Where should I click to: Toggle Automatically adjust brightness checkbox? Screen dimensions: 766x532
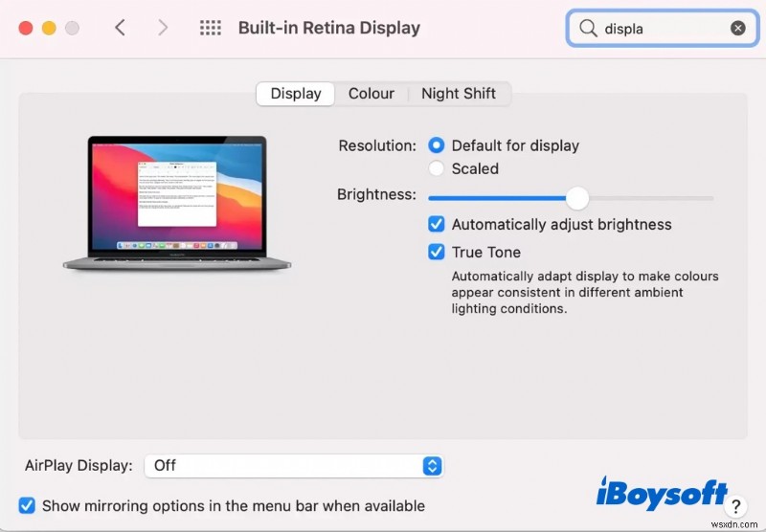pyautogui.click(x=437, y=224)
